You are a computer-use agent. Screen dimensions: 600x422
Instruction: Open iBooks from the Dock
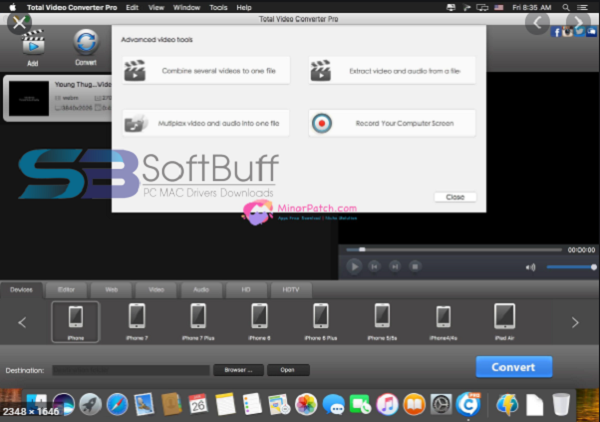click(x=414, y=404)
